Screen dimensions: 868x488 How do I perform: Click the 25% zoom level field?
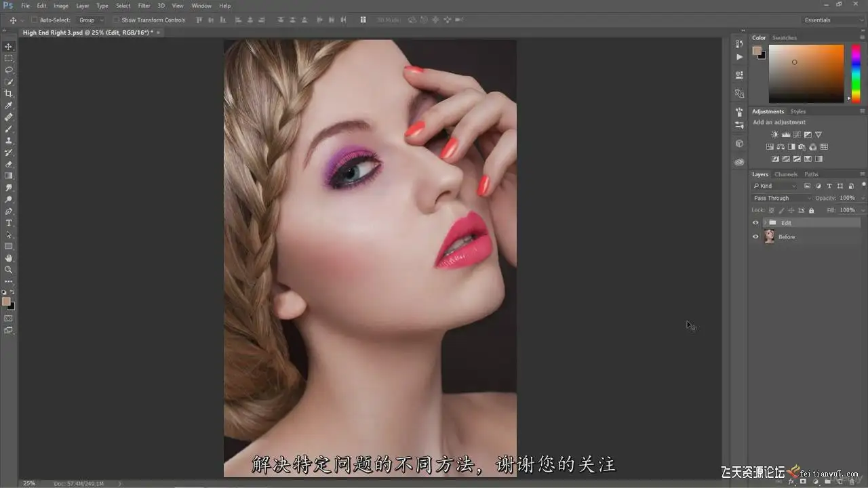(x=29, y=483)
